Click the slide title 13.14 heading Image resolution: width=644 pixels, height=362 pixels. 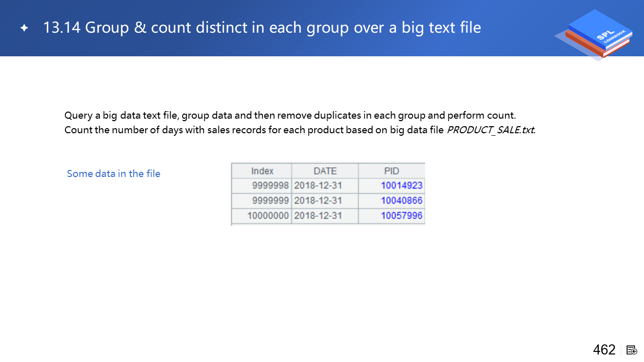point(262,28)
